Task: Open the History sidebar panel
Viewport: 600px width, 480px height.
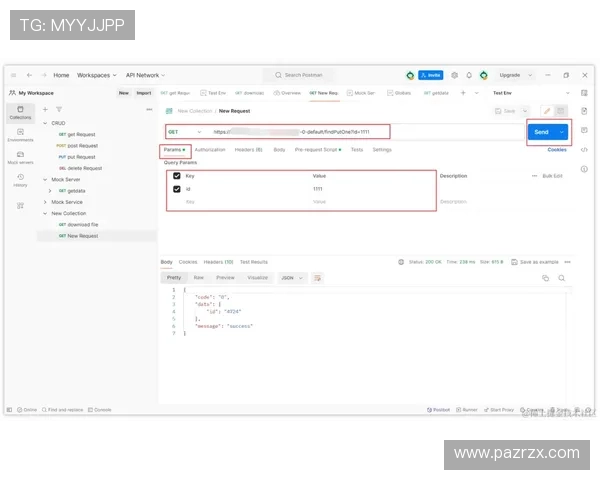Action: [20, 179]
